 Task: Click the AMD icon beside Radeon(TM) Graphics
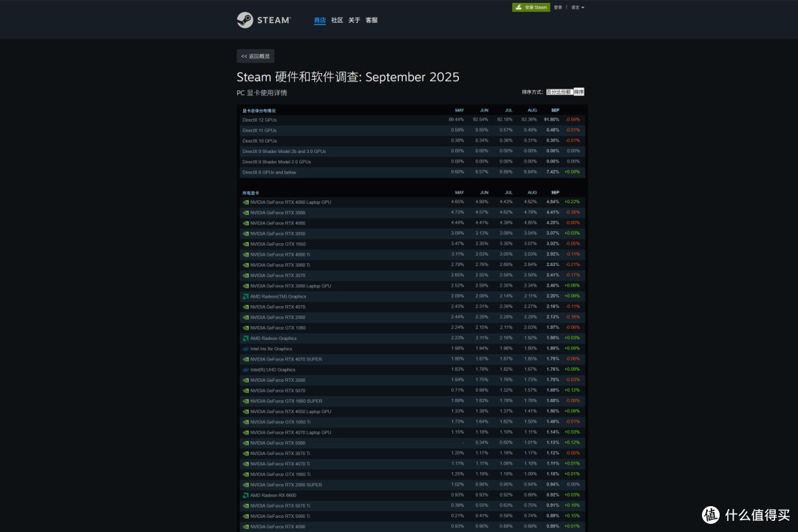246,296
